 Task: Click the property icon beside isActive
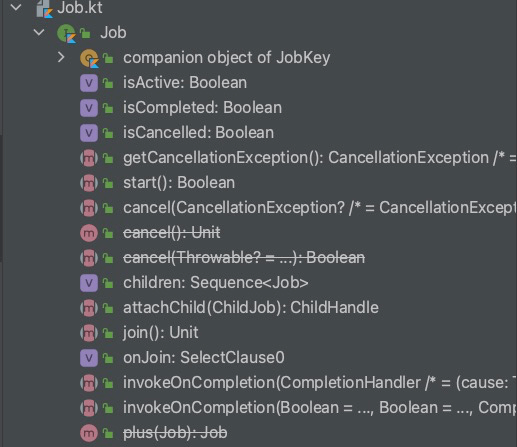pos(89,83)
